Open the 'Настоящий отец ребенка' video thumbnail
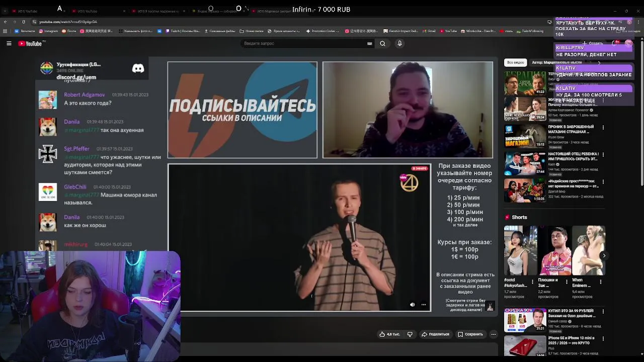 pyautogui.click(x=525, y=163)
